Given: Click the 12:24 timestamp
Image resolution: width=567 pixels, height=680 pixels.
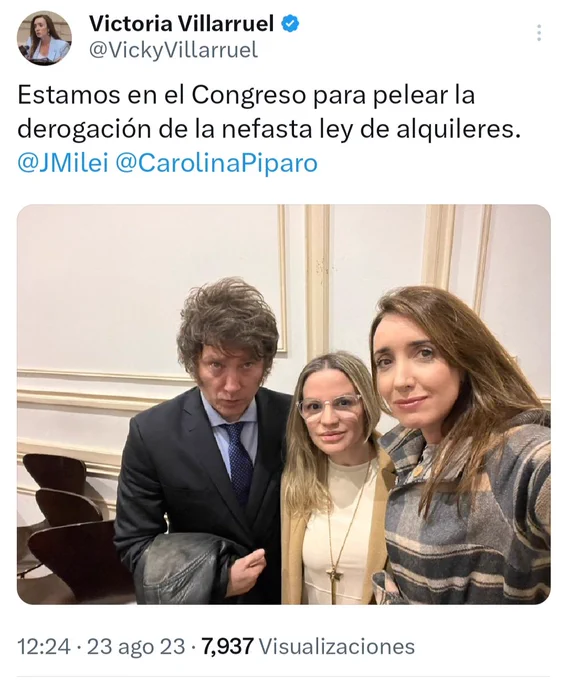Looking at the screenshot, I should [44, 647].
